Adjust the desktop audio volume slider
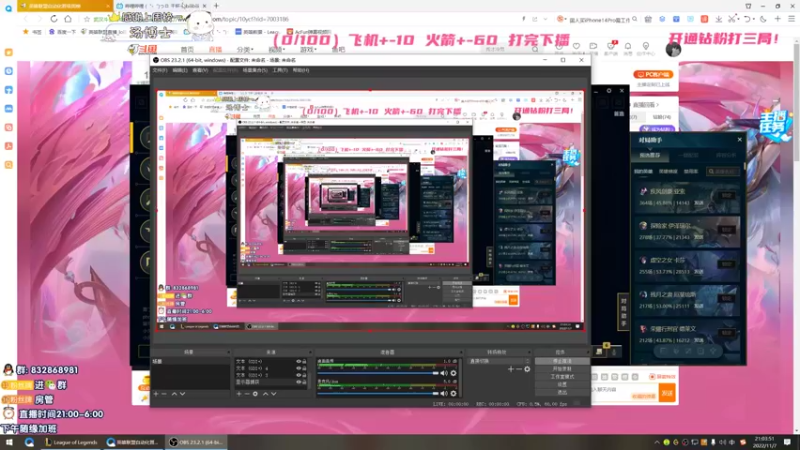800x450 pixels. [378, 373]
